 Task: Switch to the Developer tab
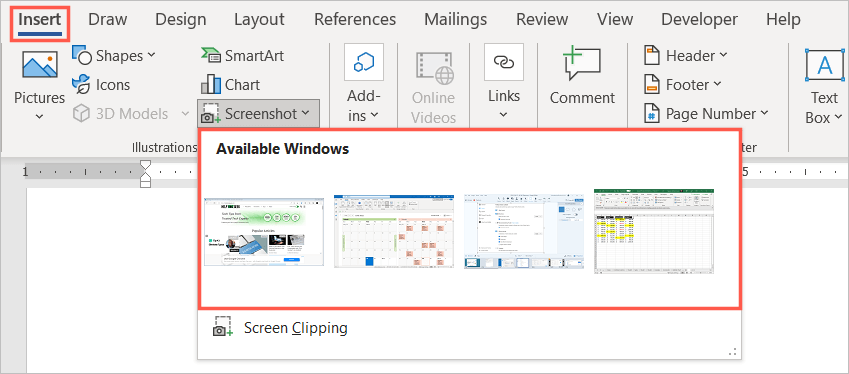tap(699, 20)
